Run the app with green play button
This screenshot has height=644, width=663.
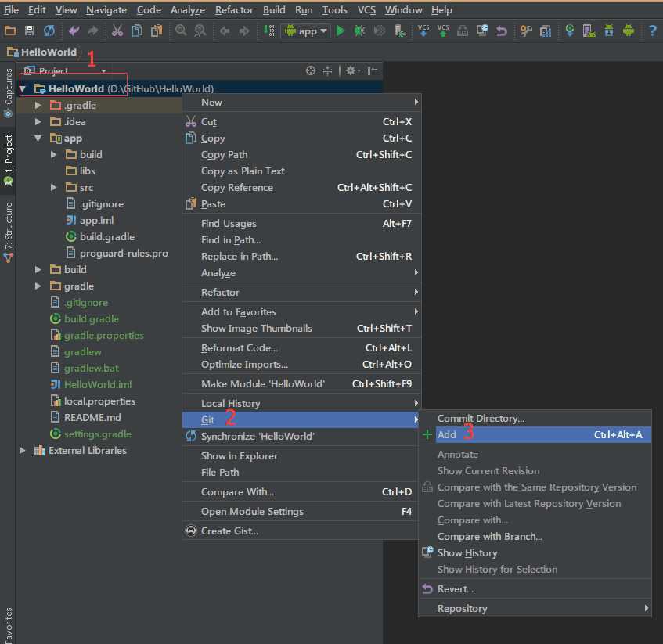[x=340, y=31]
